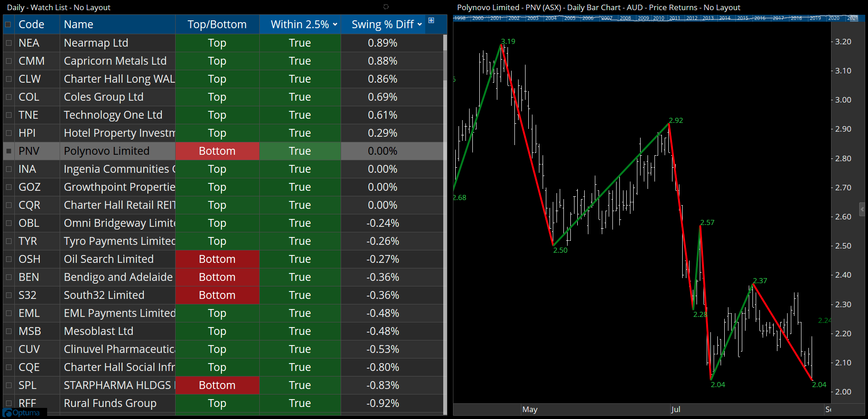The height and width of the screenshot is (419, 868).
Task: Select Technology One Ltd in the list
Action: [x=117, y=115]
